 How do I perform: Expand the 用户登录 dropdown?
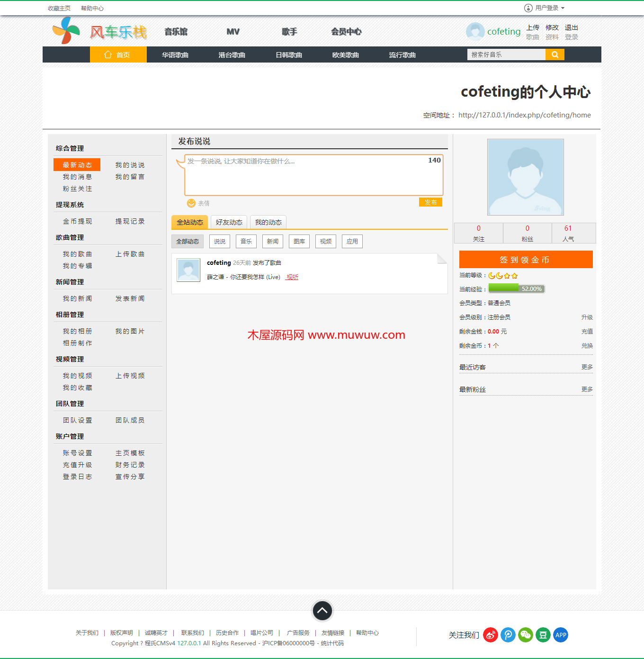[x=545, y=8]
